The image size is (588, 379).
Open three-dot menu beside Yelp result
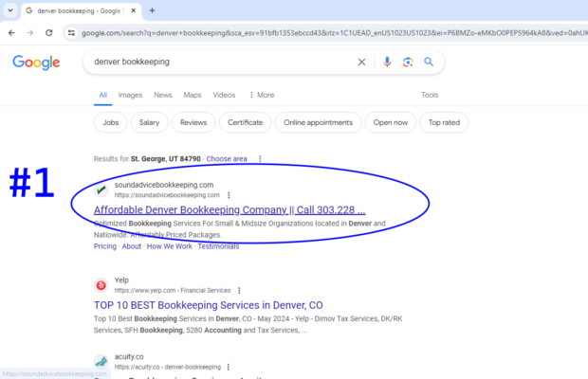[239, 290]
